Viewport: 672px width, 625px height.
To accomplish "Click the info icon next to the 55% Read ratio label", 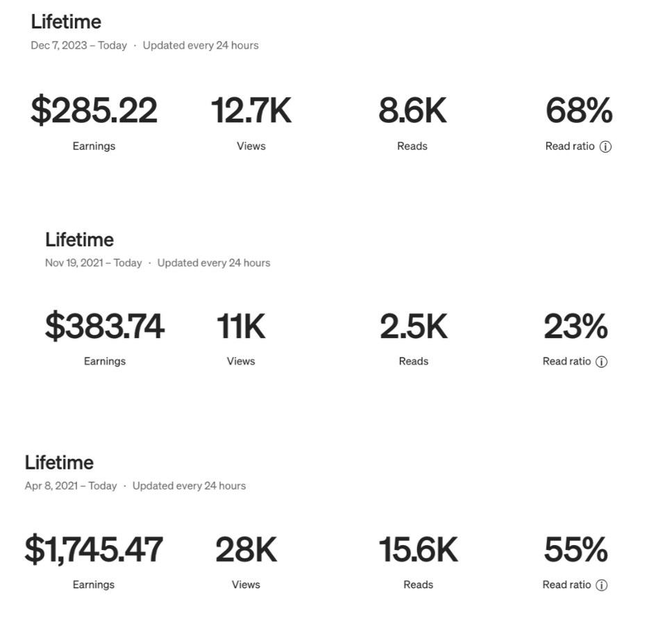I will tap(602, 585).
